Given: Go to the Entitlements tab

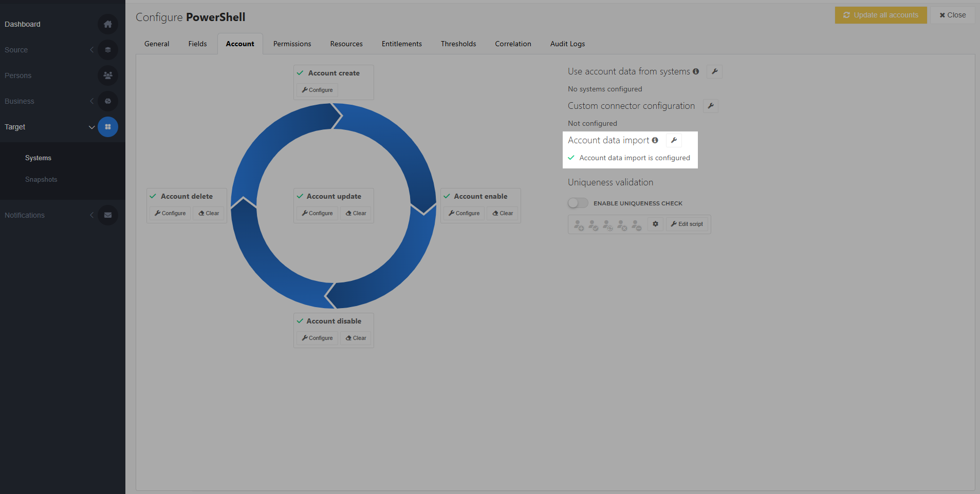Looking at the screenshot, I should pyautogui.click(x=402, y=44).
